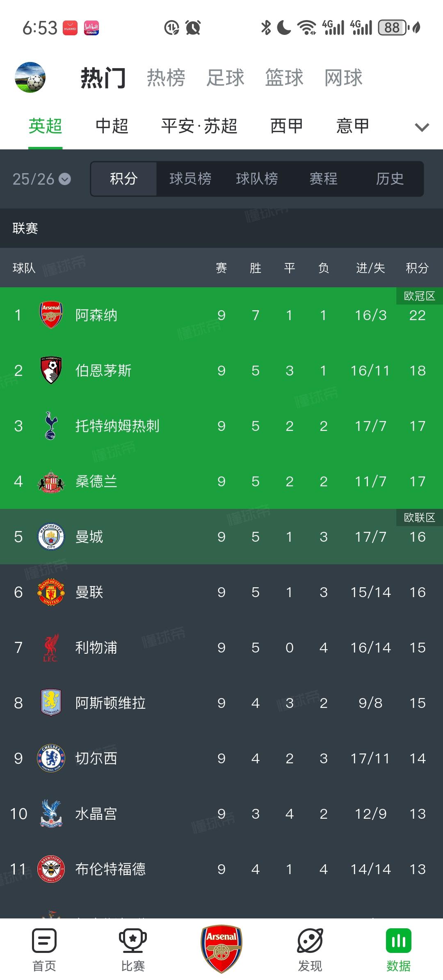This screenshot has width=443, height=980.
Task: Switch to the 中超 league tab
Action: pyautogui.click(x=112, y=126)
